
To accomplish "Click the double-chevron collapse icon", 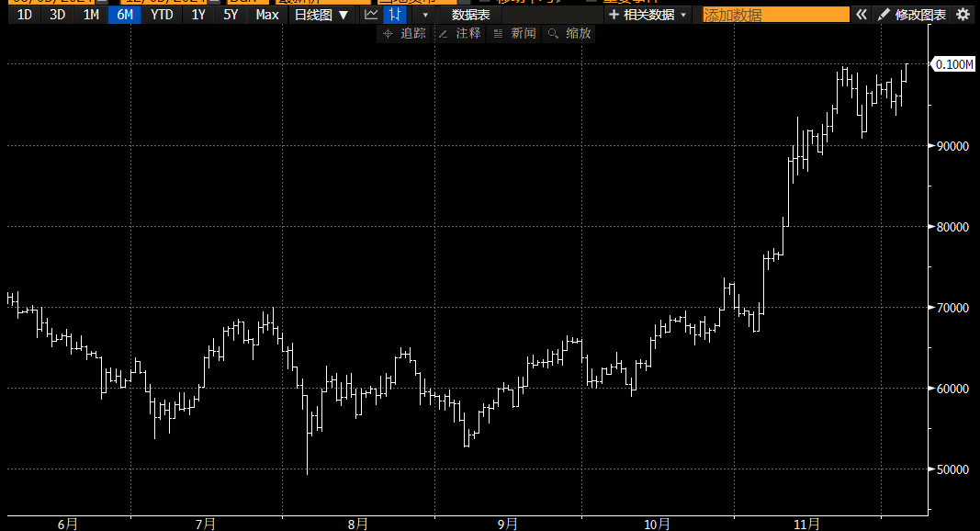I will pos(861,15).
